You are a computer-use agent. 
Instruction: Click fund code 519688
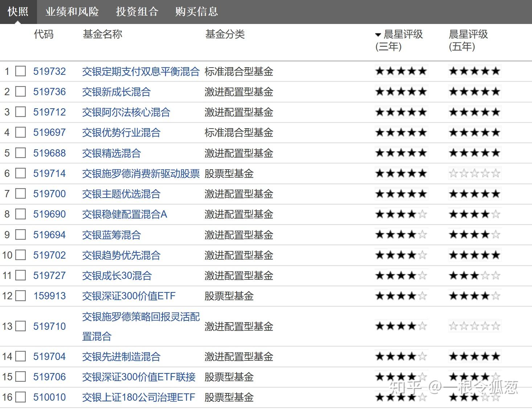tap(50, 153)
